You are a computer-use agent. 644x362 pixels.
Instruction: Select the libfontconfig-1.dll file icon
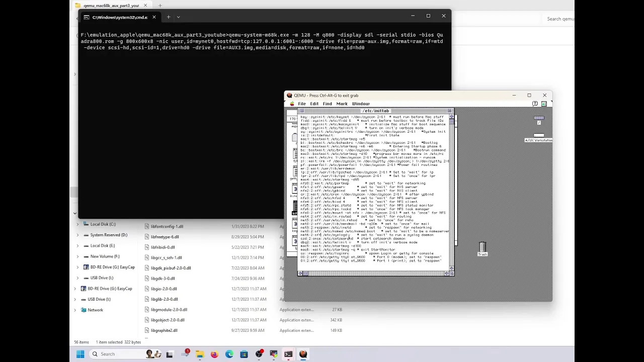(x=147, y=226)
